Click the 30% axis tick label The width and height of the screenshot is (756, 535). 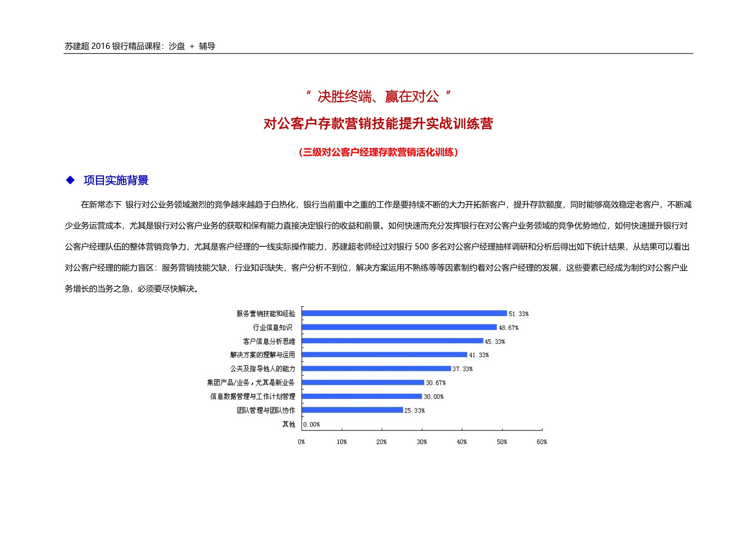(x=422, y=442)
